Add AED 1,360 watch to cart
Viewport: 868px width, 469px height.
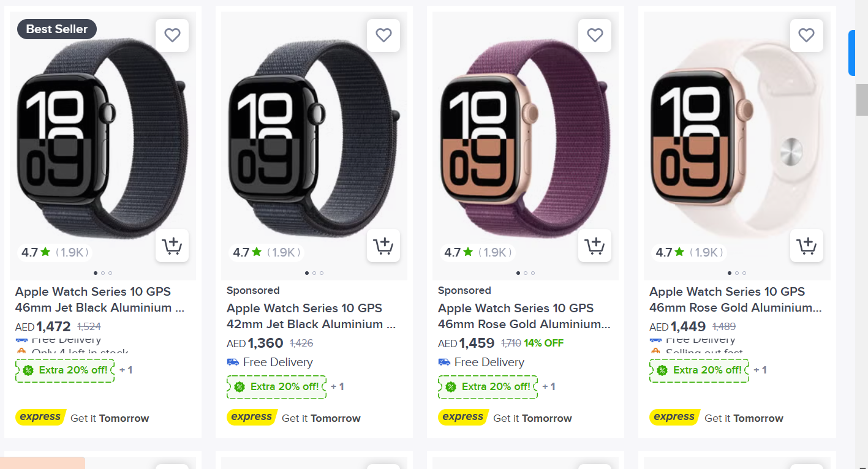(383, 246)
